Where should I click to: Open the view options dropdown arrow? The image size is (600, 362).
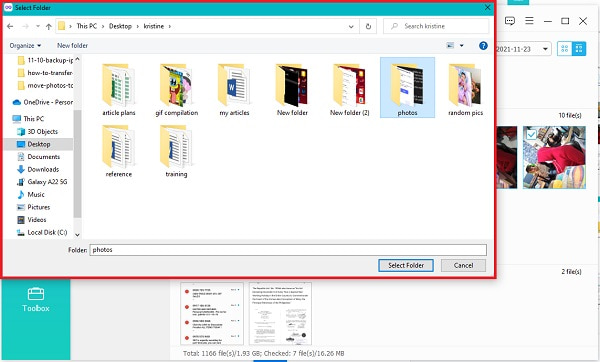click(461, 46)
